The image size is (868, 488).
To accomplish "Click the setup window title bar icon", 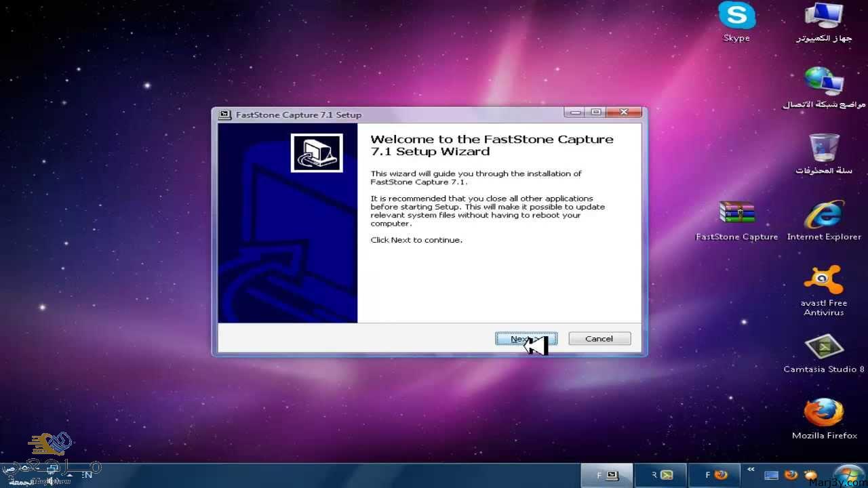I will pyautogui.click(x=226, y=115).
